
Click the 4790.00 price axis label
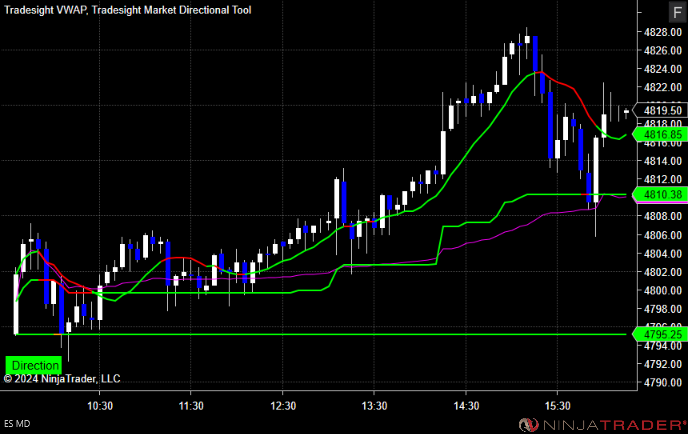pyautogui.click(x=663, y=383)
